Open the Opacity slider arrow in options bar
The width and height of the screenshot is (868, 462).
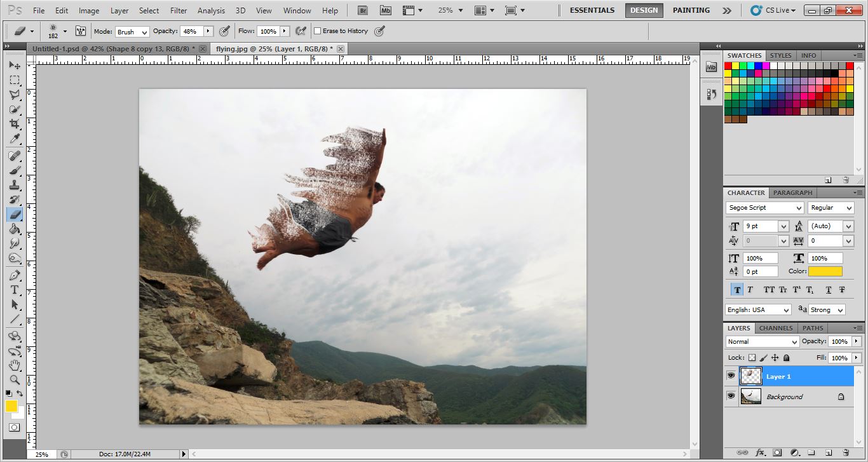(x=208, y=31)
